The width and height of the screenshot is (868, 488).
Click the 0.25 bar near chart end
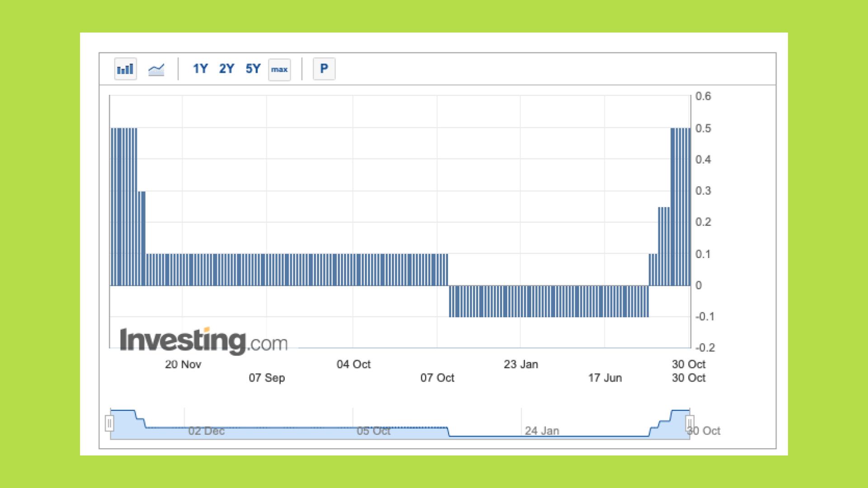(x=663, y=246)
